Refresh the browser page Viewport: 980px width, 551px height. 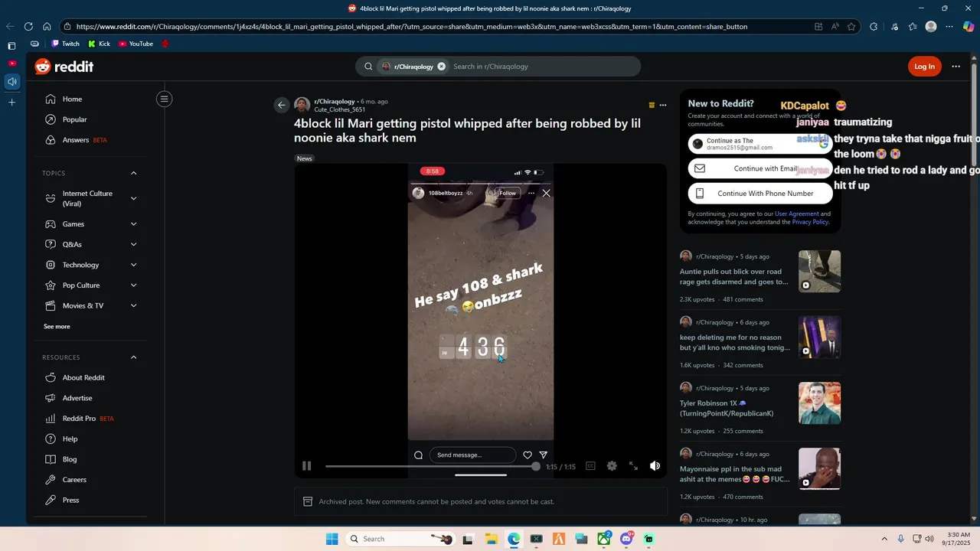pyautogui.click(x=28, y=26)
